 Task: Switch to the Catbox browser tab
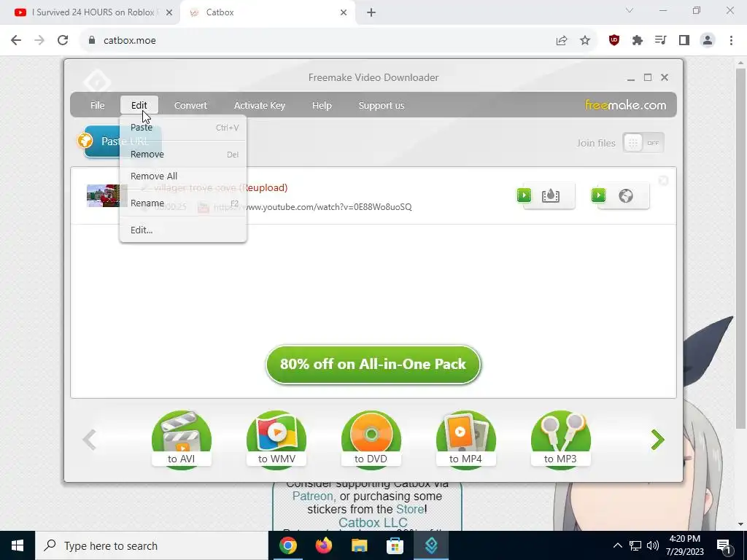(267, 12)
